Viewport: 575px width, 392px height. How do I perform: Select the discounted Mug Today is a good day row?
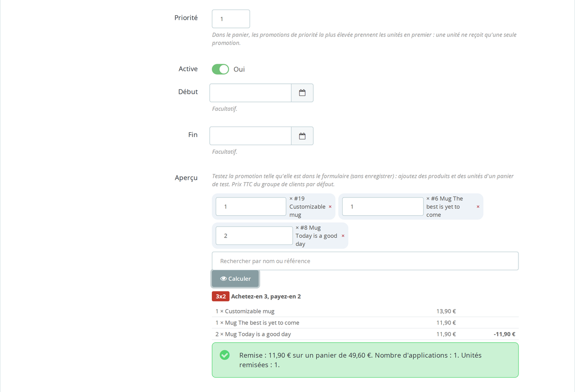pyautogui.click(x=365, y=334)
